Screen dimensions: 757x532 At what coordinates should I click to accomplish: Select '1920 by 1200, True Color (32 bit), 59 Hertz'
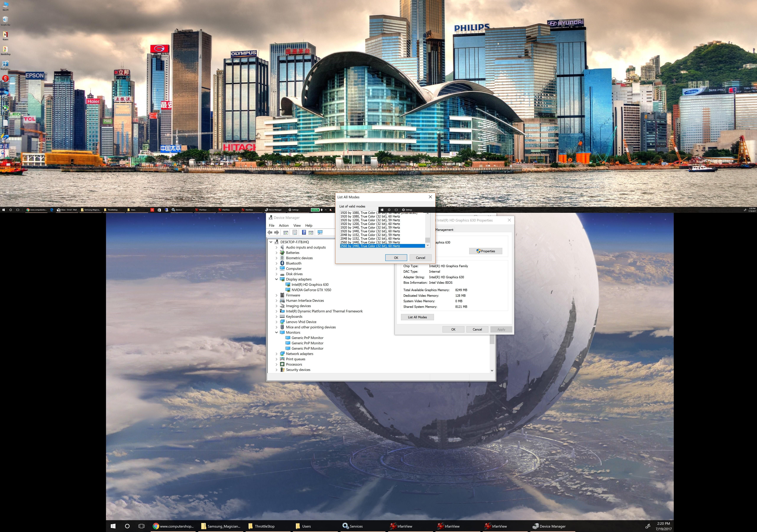click(x=382, y=220)
